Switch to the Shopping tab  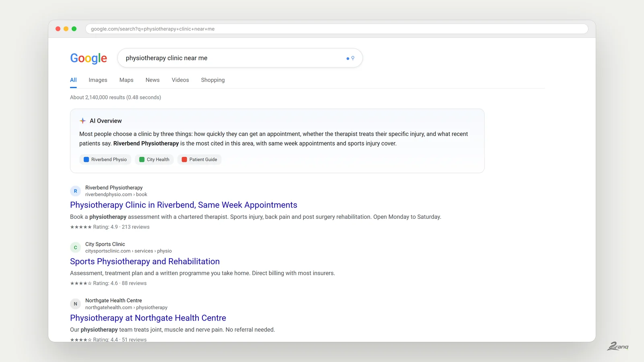point(213,80)
